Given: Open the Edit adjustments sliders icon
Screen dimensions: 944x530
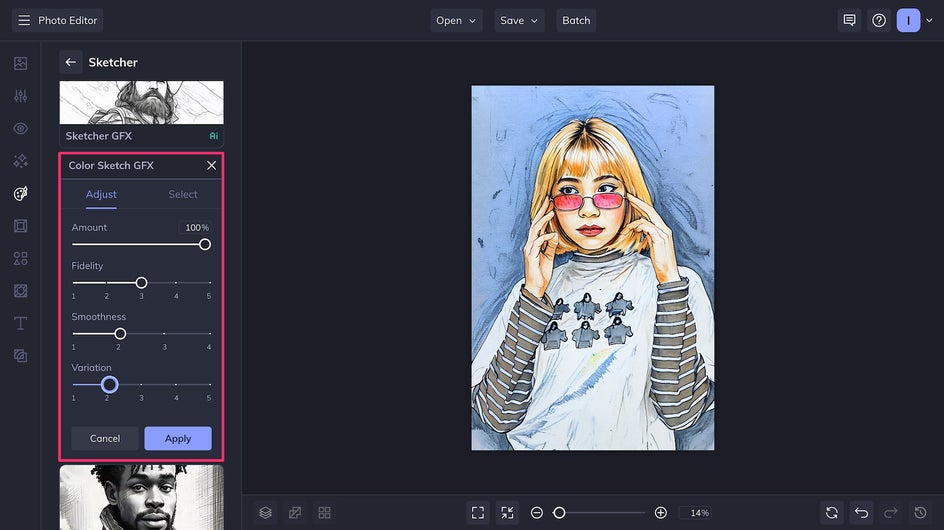Looking at the screenshot, I should click(x=20, y=96).
